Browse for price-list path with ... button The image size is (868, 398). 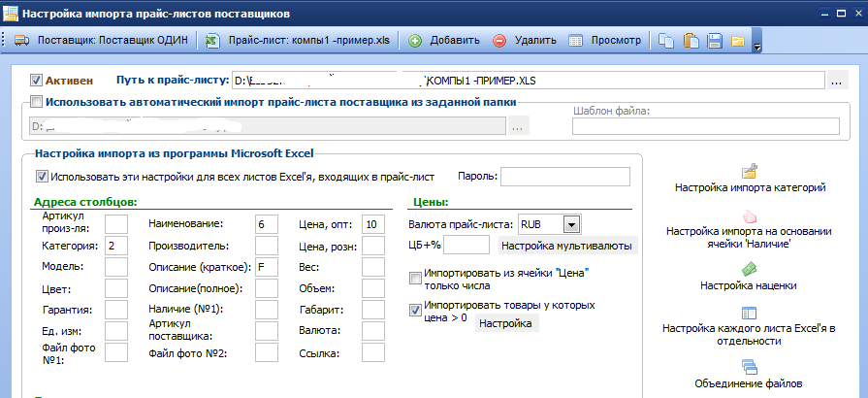point(836,81)
